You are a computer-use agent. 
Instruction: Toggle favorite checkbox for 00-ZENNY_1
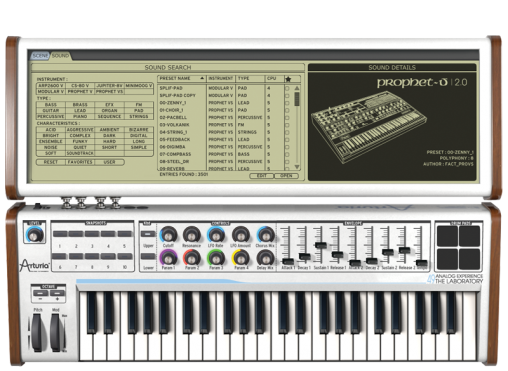287,103
